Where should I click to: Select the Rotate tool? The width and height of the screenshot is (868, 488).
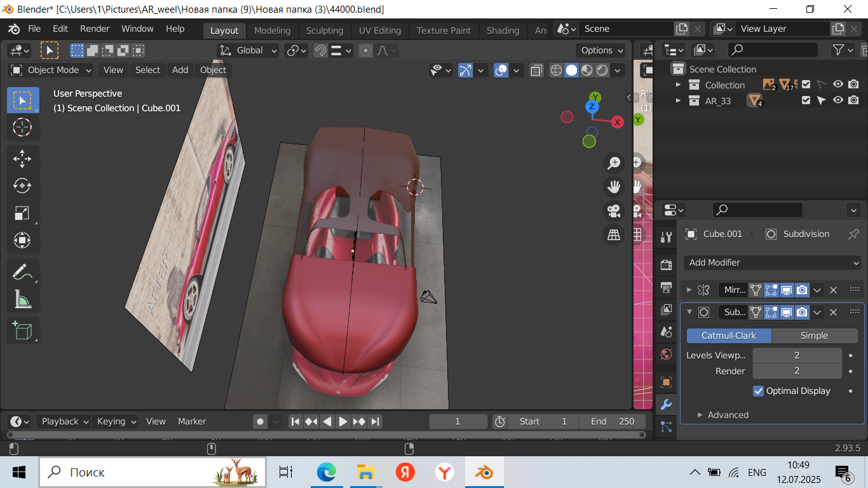pyautogui.click(x=22, y=186)
